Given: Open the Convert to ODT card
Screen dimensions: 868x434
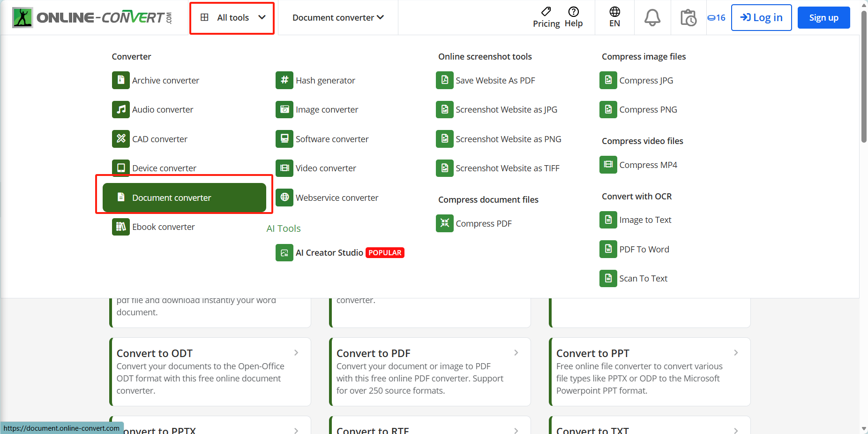Looking at the screenshot, I should click(x=210, y=372).
